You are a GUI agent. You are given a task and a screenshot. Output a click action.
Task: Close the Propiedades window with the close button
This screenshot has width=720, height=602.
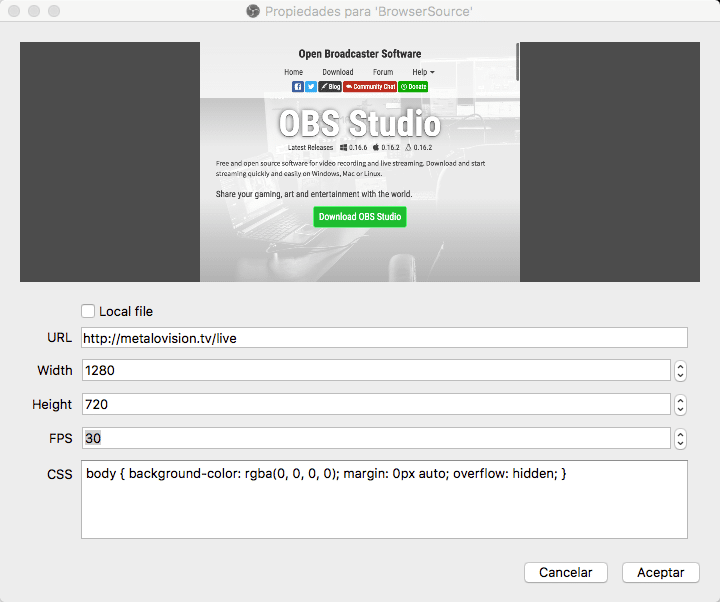(14, 11)
